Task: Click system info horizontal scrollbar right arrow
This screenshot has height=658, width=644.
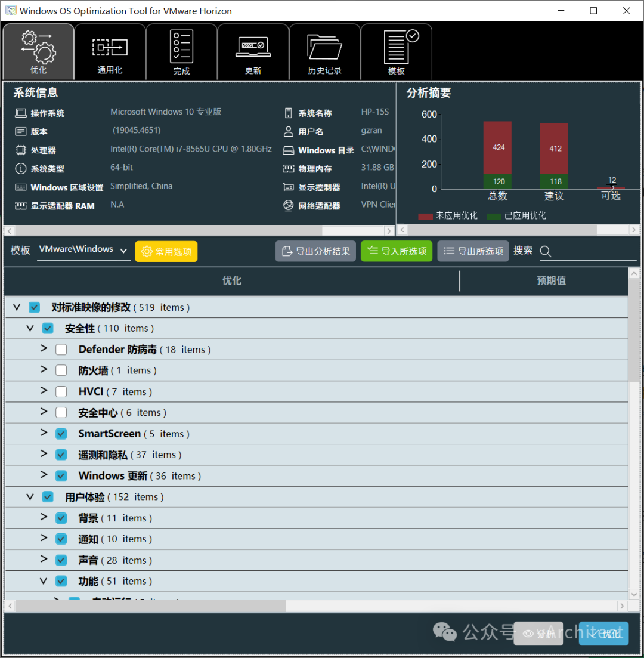Action: coord(389,230)
